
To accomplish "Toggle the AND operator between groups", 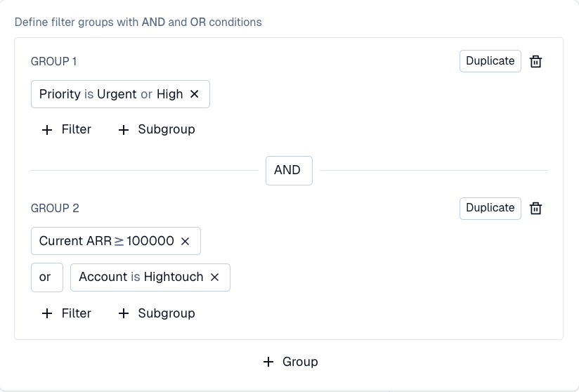I will pos(288,170).
